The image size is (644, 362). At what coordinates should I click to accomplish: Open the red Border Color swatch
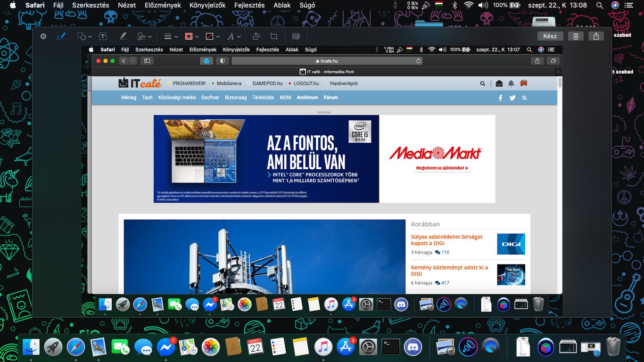pyautogui.click(x=191, y=36)
